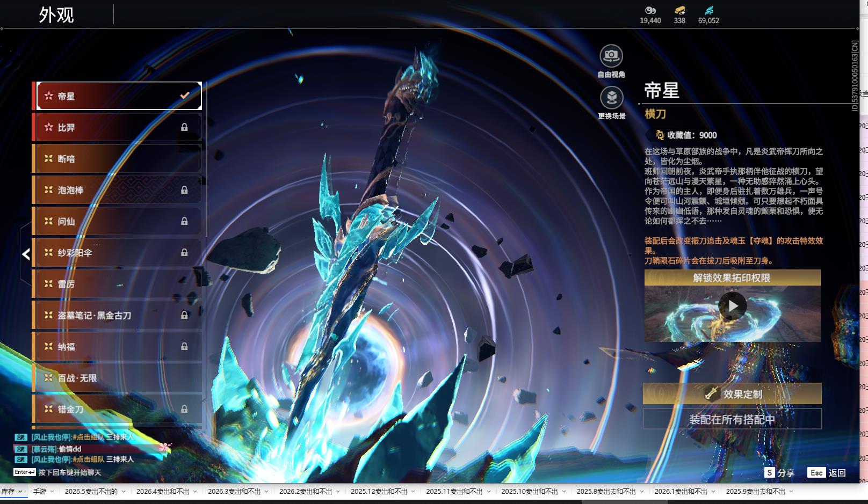Switch to the 2025.10卖出和不出 sheet tab
Screen dimensions: 868x504
pos(530,492)
